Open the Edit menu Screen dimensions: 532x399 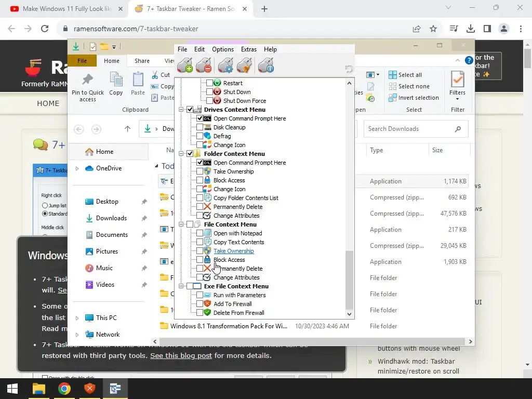coord(199,49)
